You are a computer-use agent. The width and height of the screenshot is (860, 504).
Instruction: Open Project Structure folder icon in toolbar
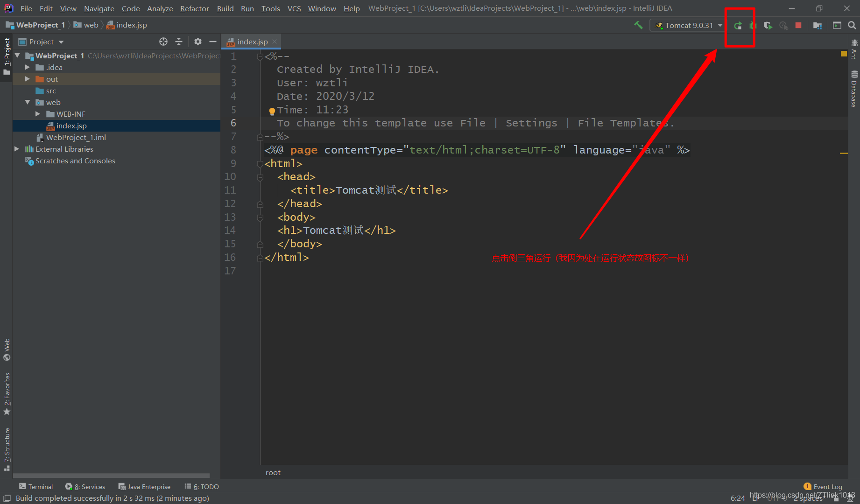click(817, 25)
